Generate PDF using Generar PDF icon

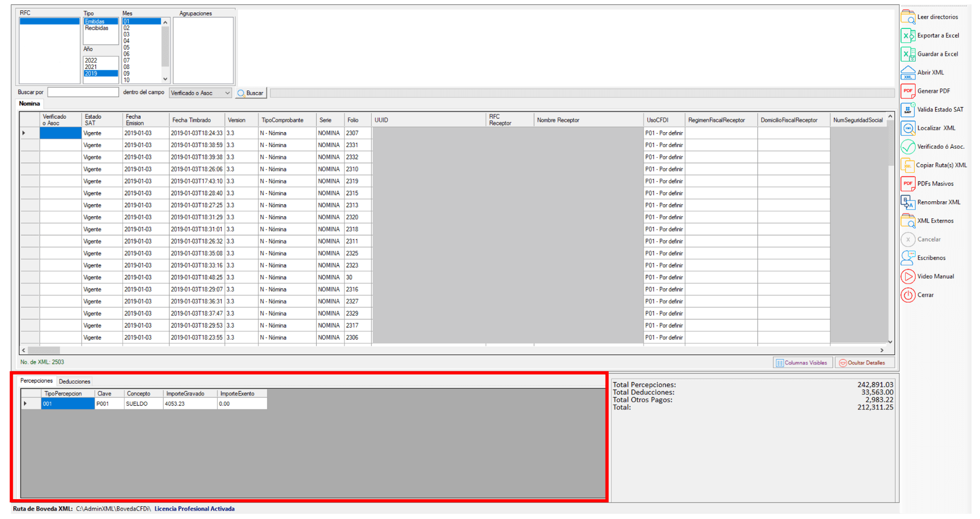point(908,91)
